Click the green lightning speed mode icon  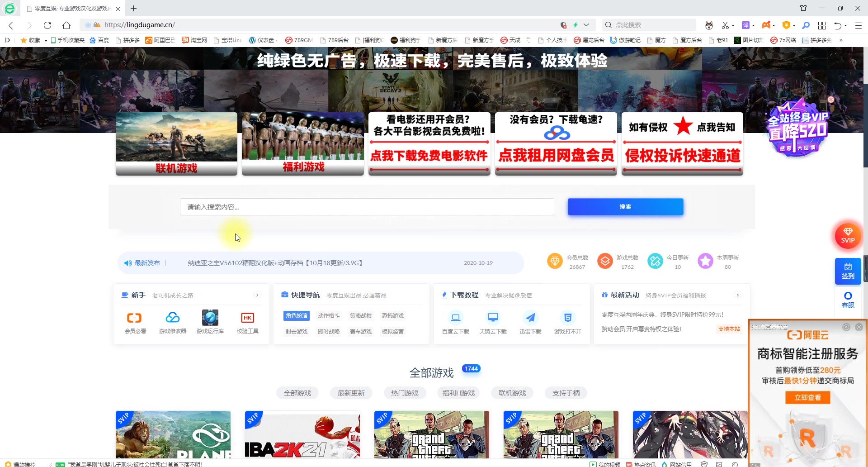coord(576,25)
